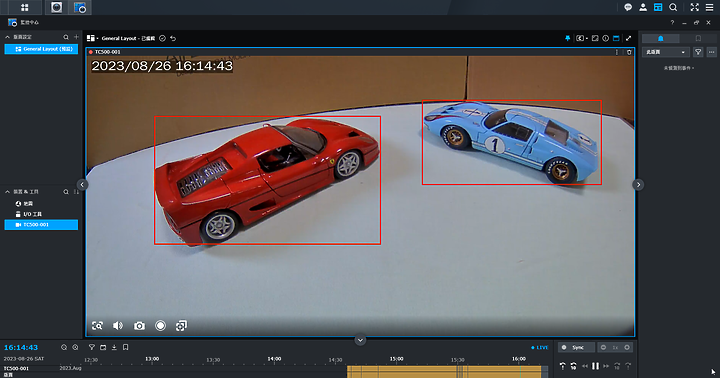Switch to the bookmark tab in the right panel
Screen dimensions: 720x378
(698, 39)
